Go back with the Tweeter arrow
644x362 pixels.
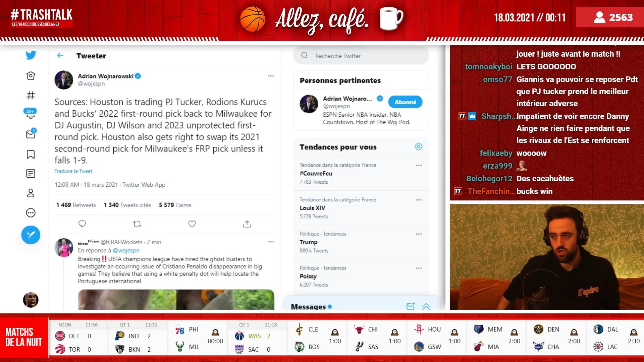click(x=60, y=56)
